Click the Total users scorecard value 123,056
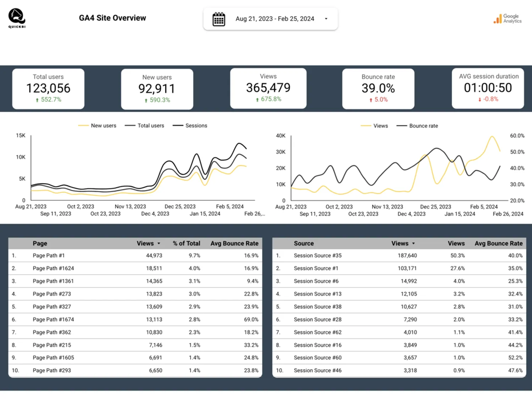 48,88
